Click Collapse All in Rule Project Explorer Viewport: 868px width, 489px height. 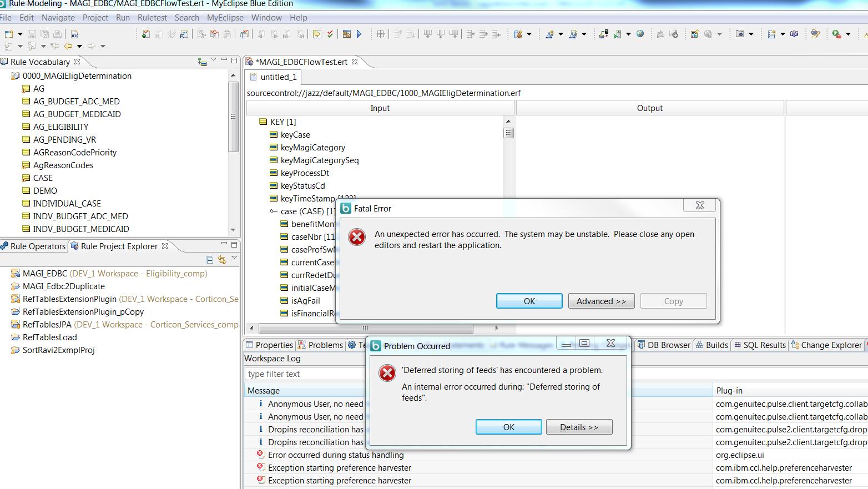click(209, 260)
